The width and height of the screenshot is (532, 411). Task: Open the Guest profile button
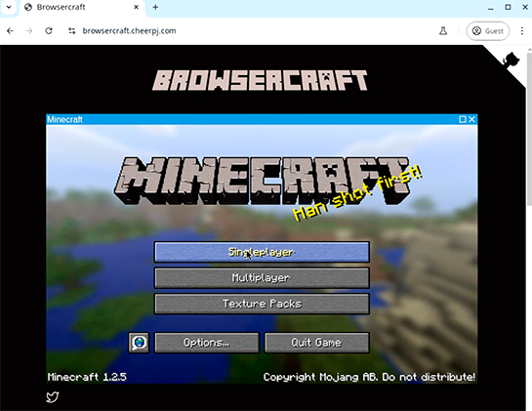[x=487, y=31]
